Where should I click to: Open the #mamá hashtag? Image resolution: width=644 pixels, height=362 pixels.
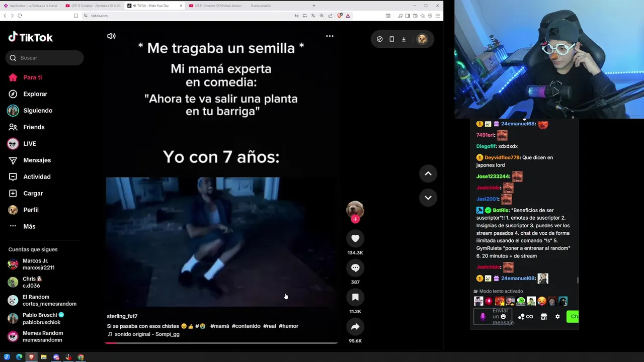[219, 326]
